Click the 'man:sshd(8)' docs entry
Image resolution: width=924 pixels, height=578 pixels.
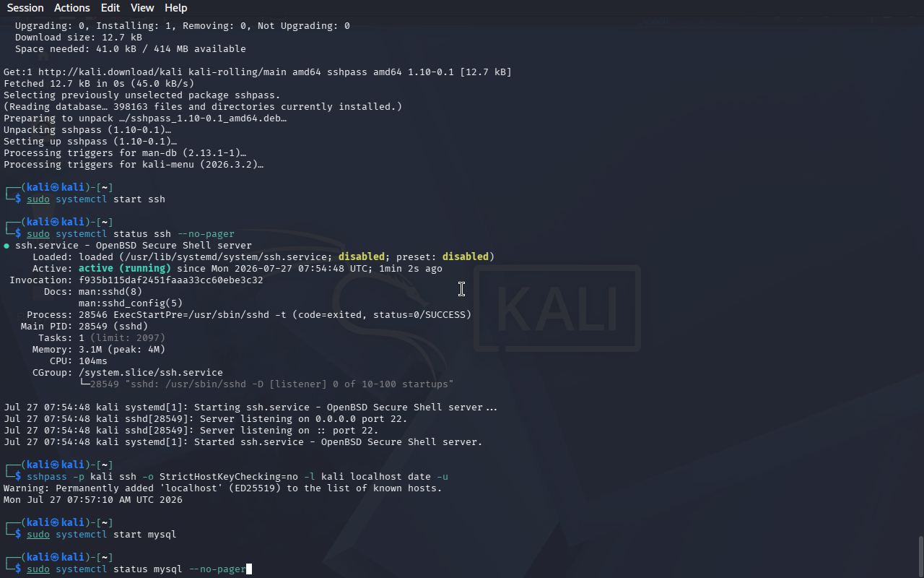[110, 292]
